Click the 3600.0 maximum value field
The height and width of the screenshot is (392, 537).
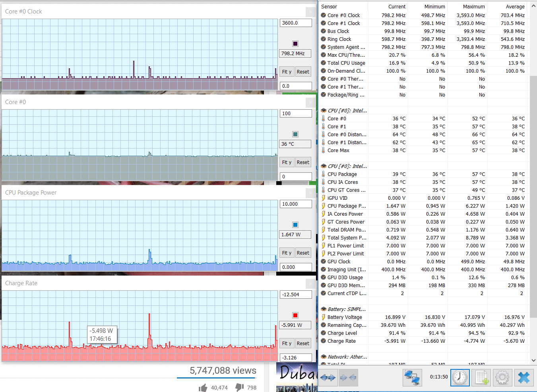click(x=296, y=23)
